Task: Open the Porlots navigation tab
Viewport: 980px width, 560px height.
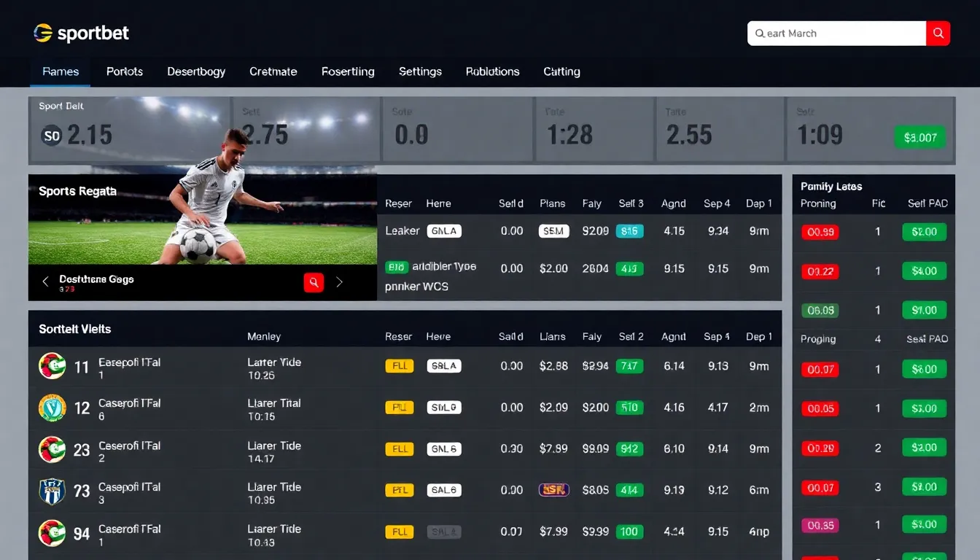Action: click(124, 71)
